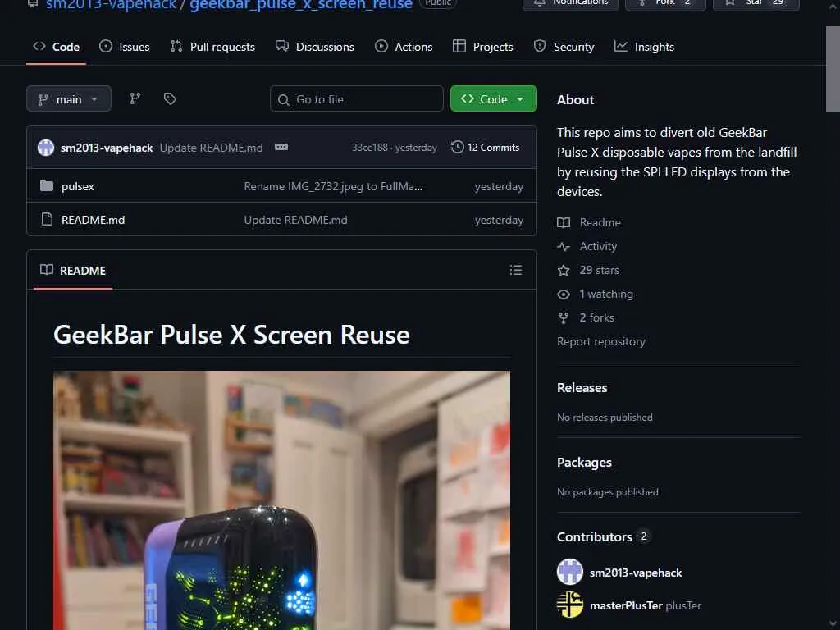Click the sm2013-vapehack avatar in commit row
Viewport: 840px width, 630px height.
46,148
